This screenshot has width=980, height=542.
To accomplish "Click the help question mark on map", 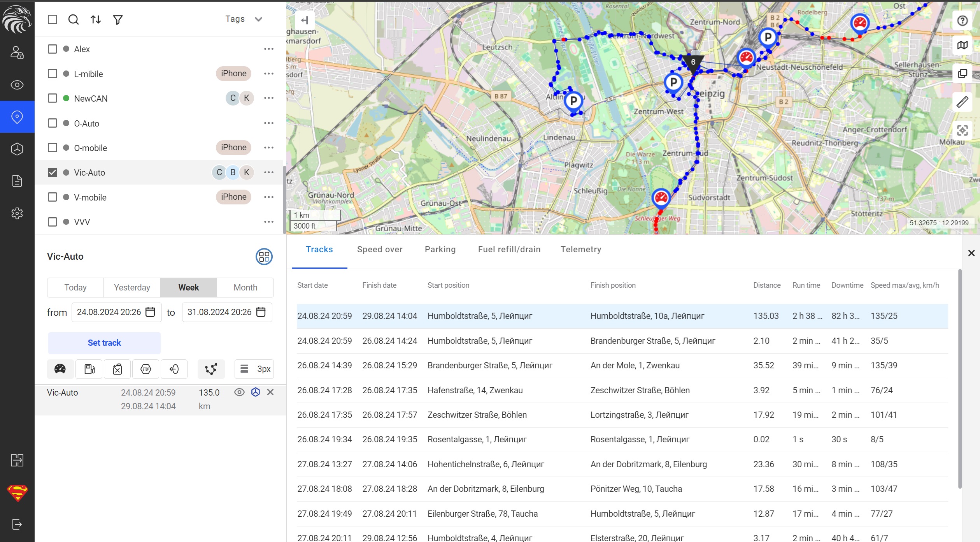I will point(962,21).
